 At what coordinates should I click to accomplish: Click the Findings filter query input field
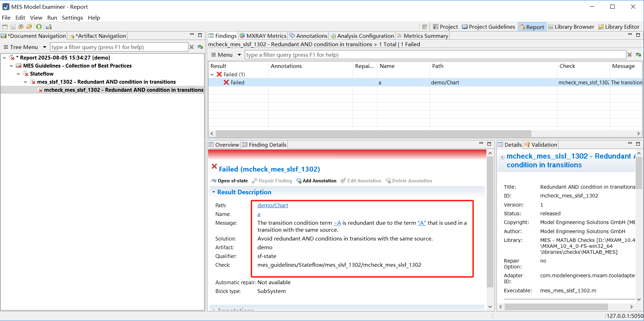pyautogui.click(x=435, y=55)
